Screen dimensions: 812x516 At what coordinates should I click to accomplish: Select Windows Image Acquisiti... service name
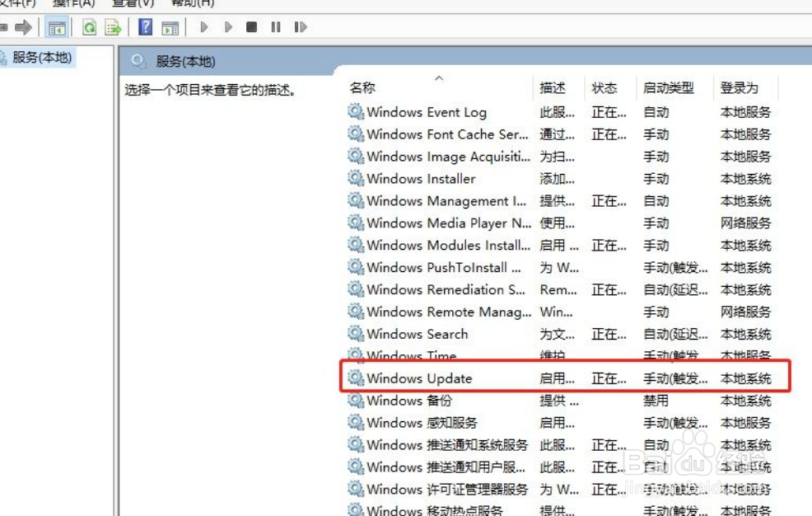coord(449,157)
